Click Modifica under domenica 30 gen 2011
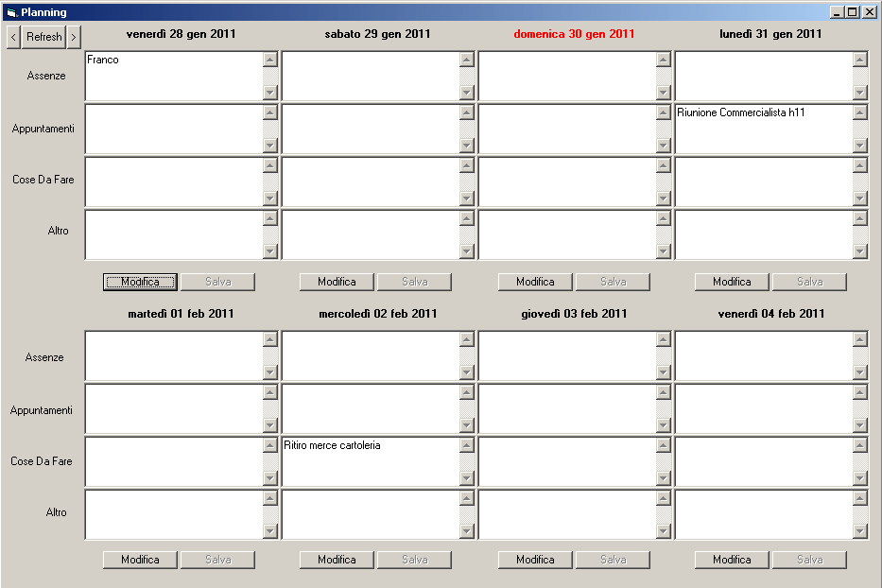 (535, 282)
